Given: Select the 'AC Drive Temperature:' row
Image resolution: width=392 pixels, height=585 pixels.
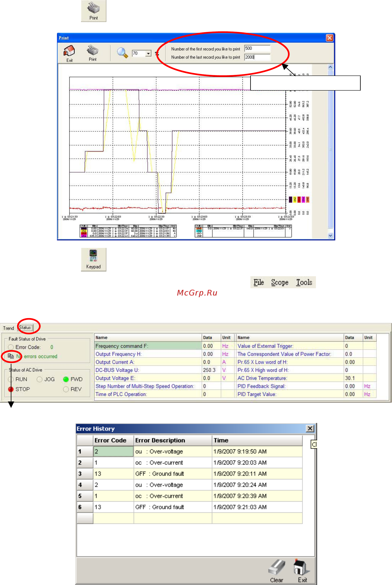Looking at the screenshot, I should point(306,378).
